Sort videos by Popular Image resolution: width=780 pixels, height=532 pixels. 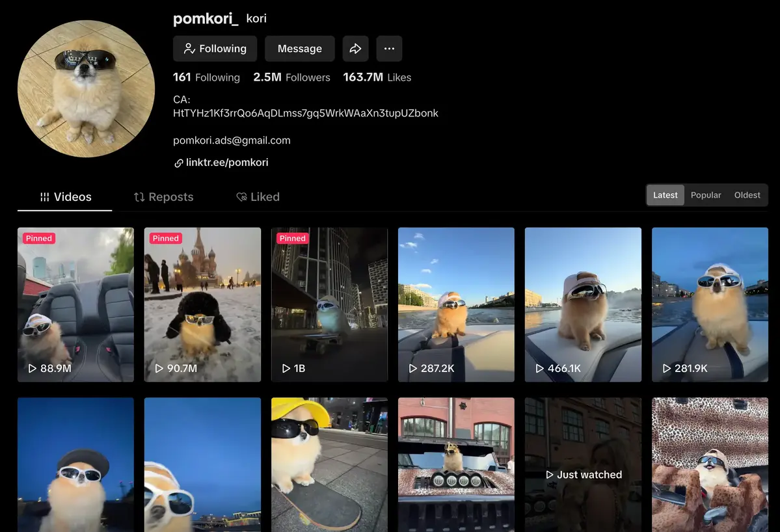[706, 195]
